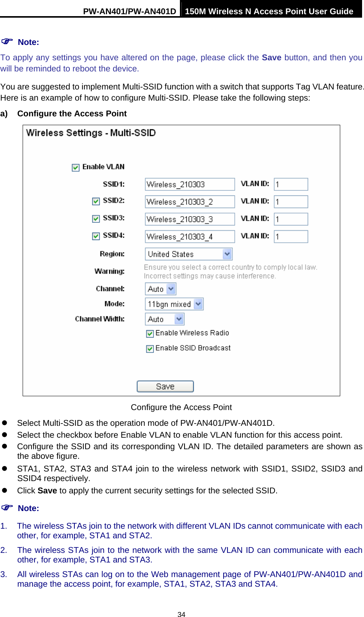This screenshot has width=364, height=617.
Task: Uncheck the SSID3 checkbox
Action: [x=96, y=218]
